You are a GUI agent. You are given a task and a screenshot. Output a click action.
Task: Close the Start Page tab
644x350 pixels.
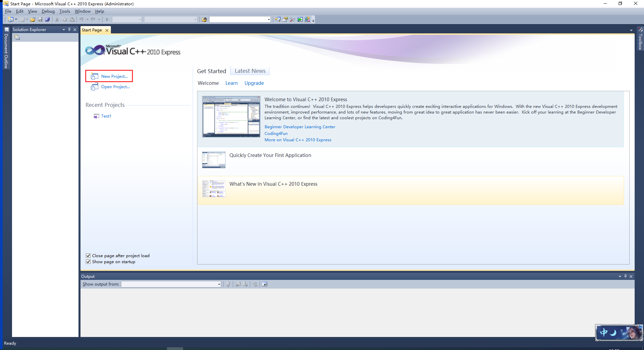[107, 30]
